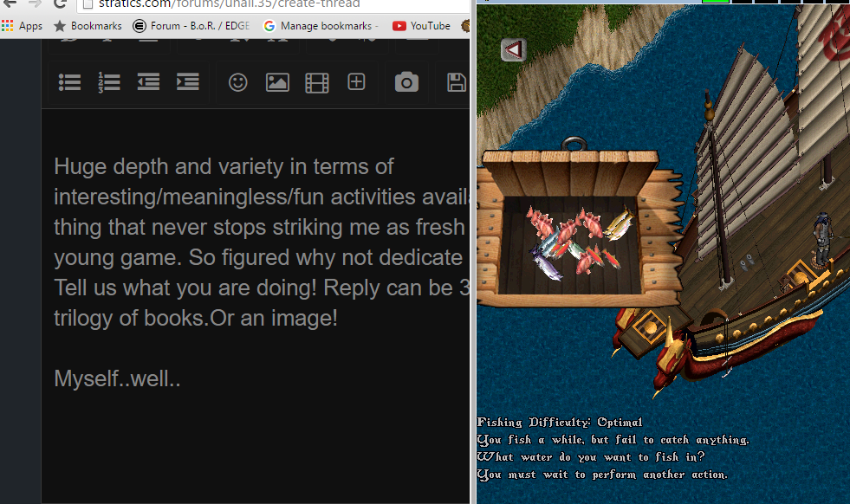Click the green status bar at game top
Viewport: 850px width, 504px height.
point(716,2)
